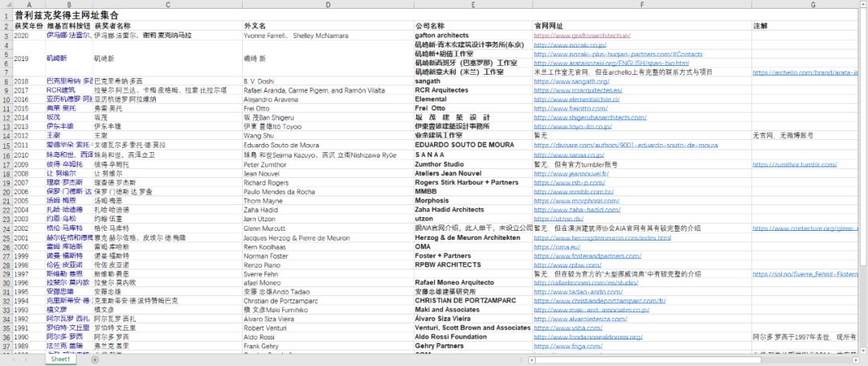868x366 pixels.
Task: Select cell Zumthor Studio
Action: point(440,164)
